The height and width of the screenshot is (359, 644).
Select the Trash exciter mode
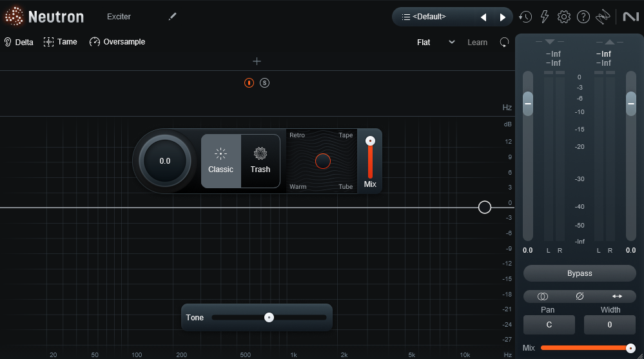click(260, 161)
